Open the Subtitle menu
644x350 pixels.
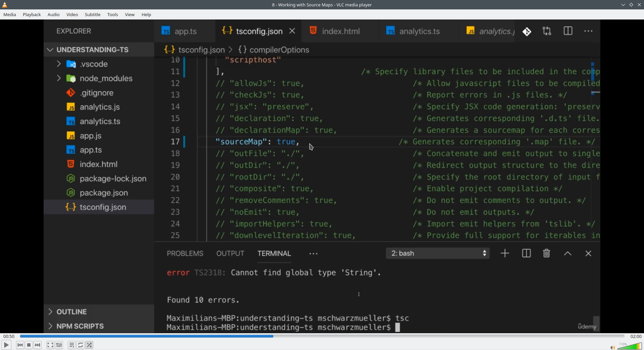(x=93, y=15)
